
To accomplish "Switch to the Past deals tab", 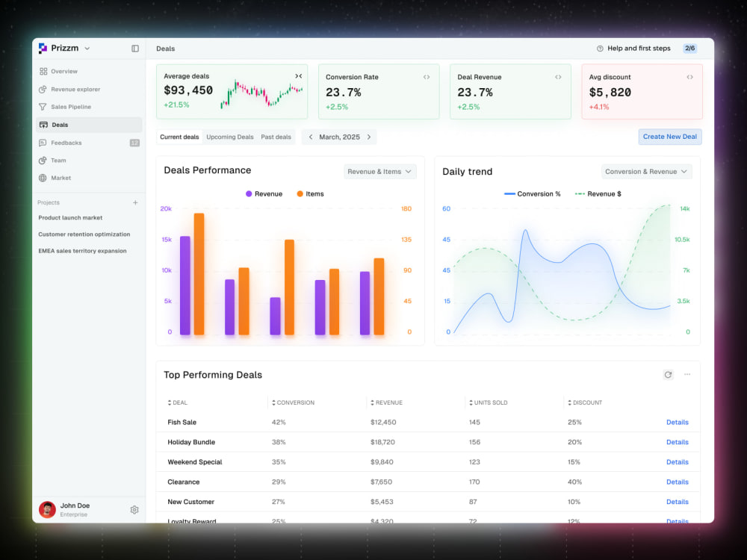I will point(276,137).
